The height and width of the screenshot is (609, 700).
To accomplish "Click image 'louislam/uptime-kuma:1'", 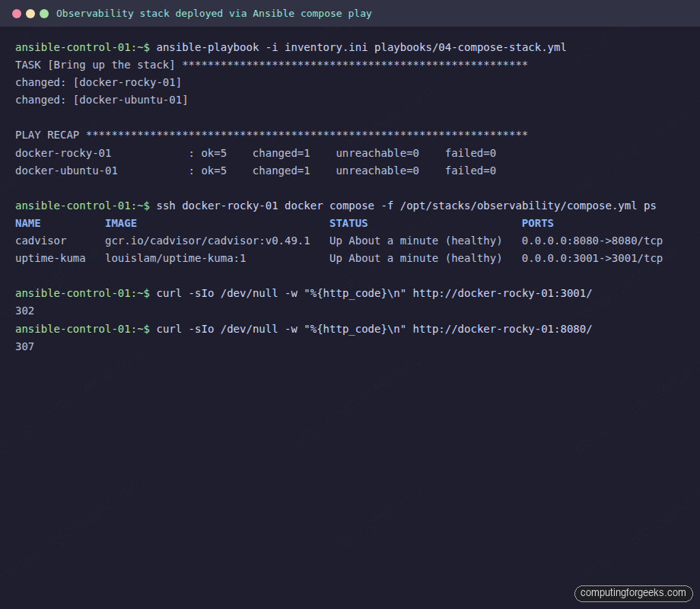I will [x=176, y=258].
